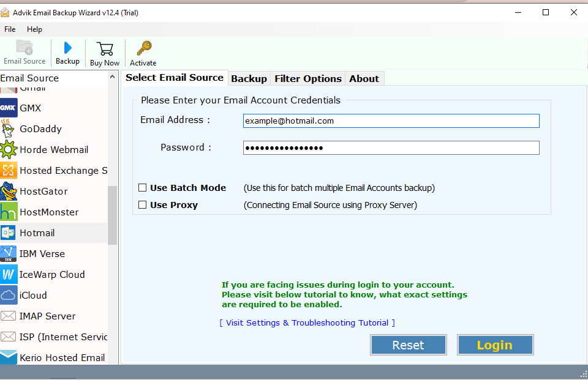Select GMX text in source list
Viewport: 588px width, 380px height.
point(31,108)
